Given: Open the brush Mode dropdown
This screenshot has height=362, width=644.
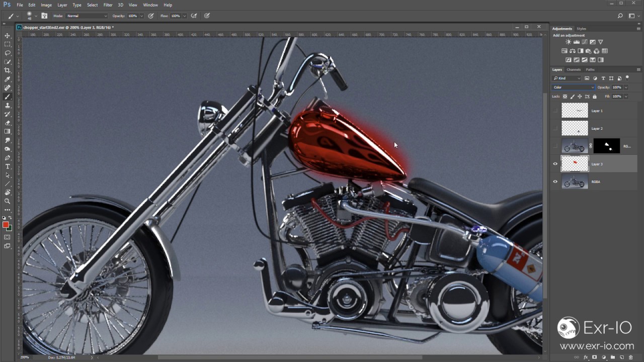Looking at the screenshot, I should (x=87, y=16).
